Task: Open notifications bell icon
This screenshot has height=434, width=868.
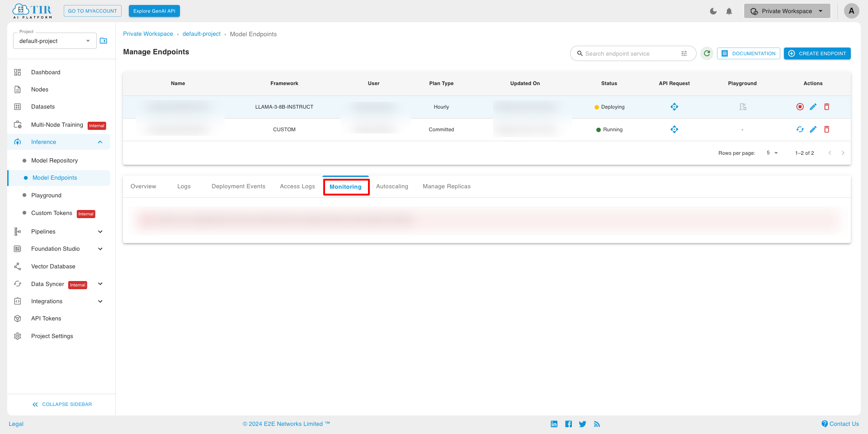Action: 729,11
